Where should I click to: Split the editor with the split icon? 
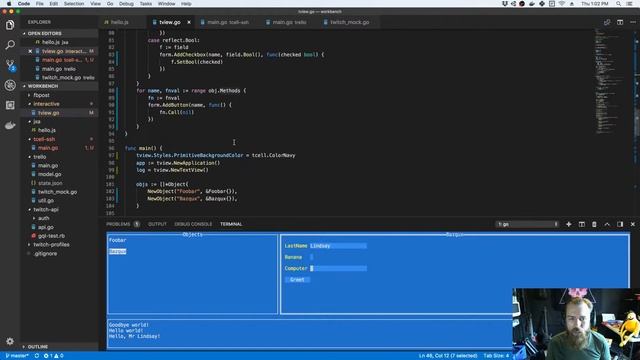pos(620,22)
